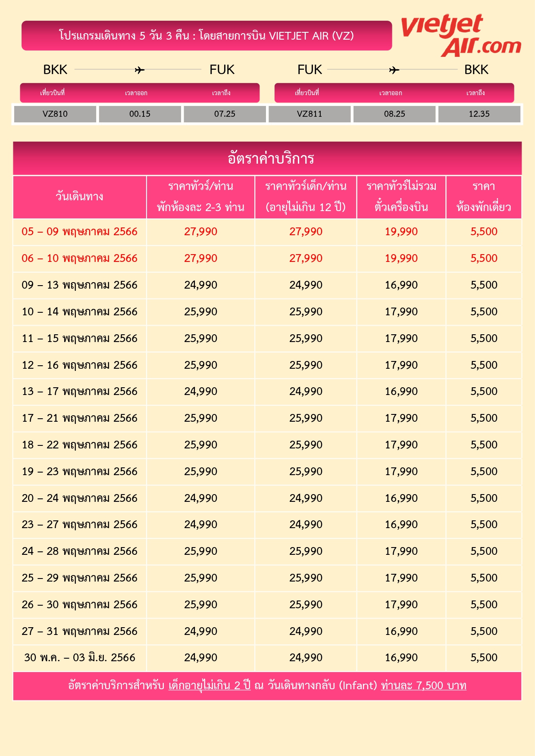This screenshot has width=535, height=756.
Task: Select the 06 – 10 พฤษภาคม 2566 date row
Action: point(267,258)
